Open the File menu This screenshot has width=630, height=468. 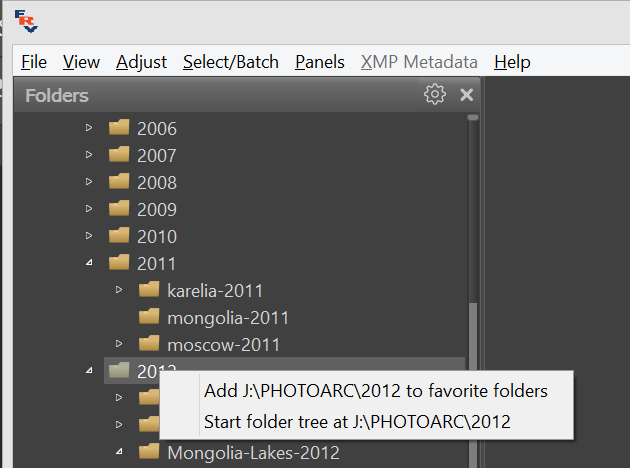point(34,62)
